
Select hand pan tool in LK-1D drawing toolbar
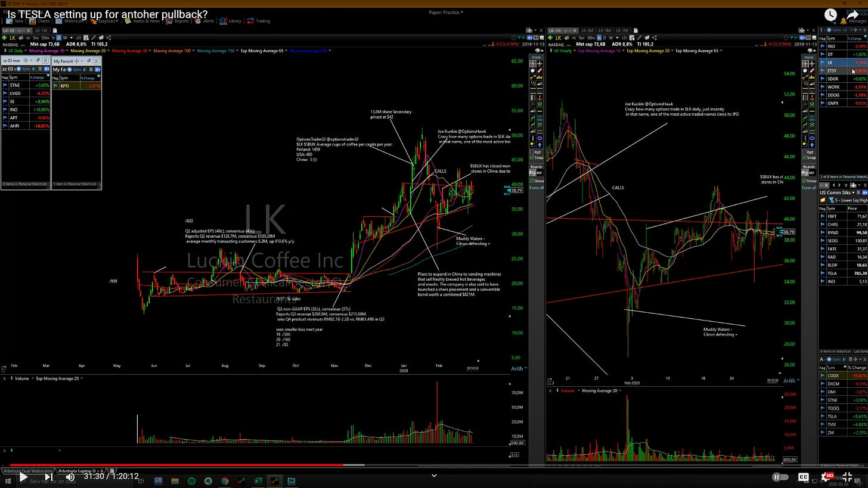tap(534, 71)
